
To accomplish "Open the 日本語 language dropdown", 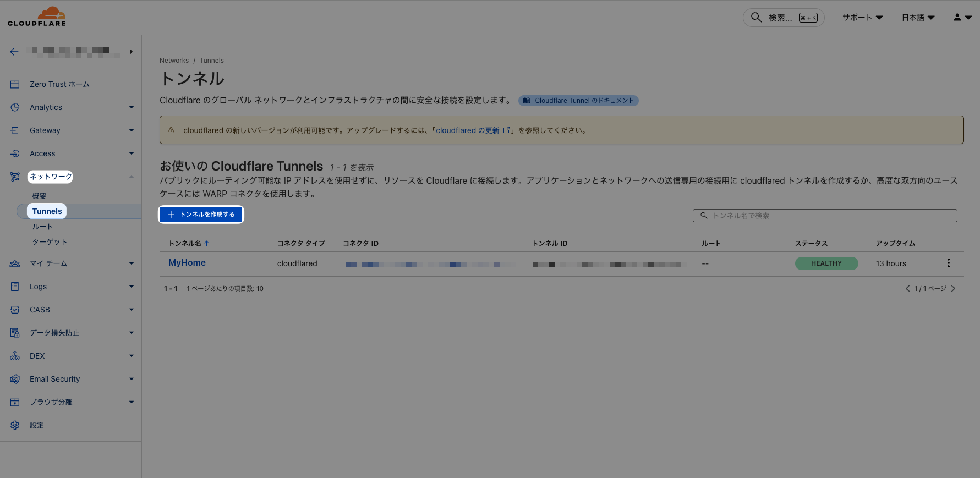I will (x=918, y=18).
